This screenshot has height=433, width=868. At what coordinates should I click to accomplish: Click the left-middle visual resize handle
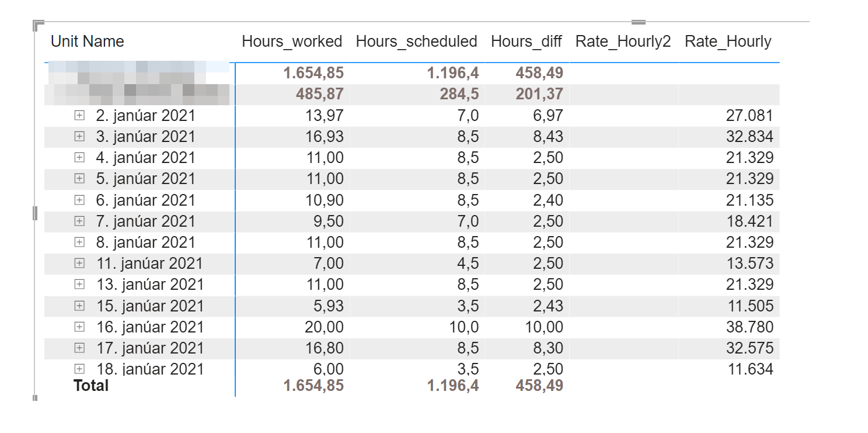pos(35,213)
